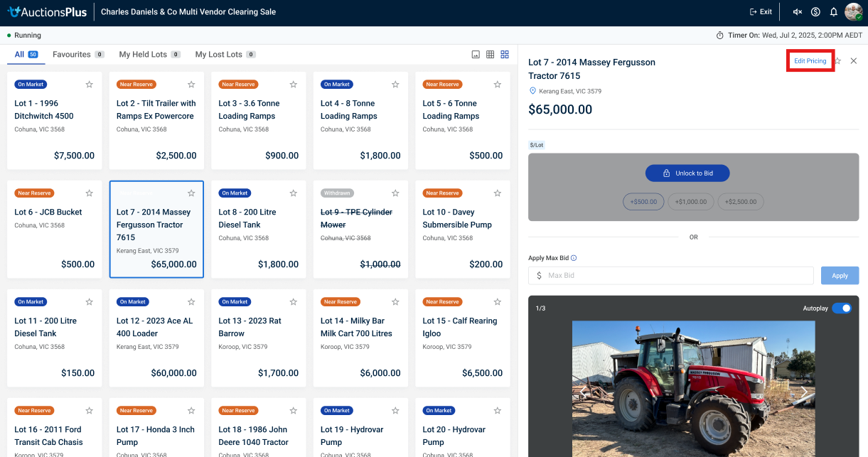
Task: Turn off the Autoplay switch
Action: 841,308
